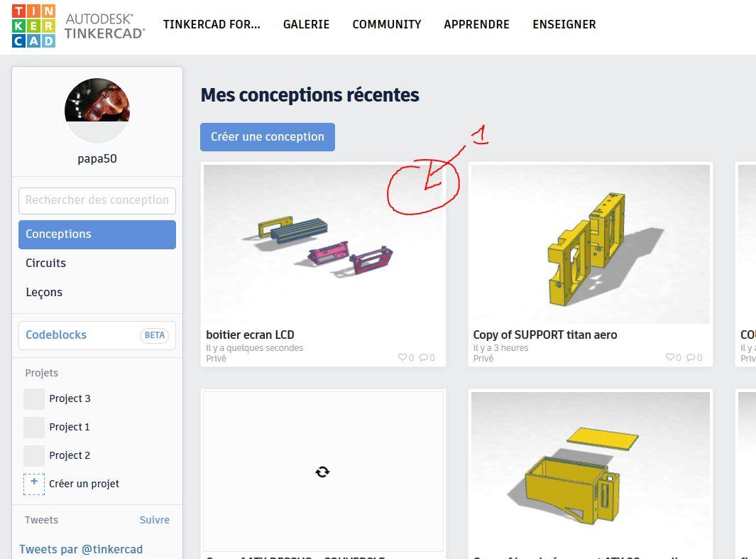The image size is (756, 559).
Task: Open the COMMUNITY menu item
Action: pos(387,25)
